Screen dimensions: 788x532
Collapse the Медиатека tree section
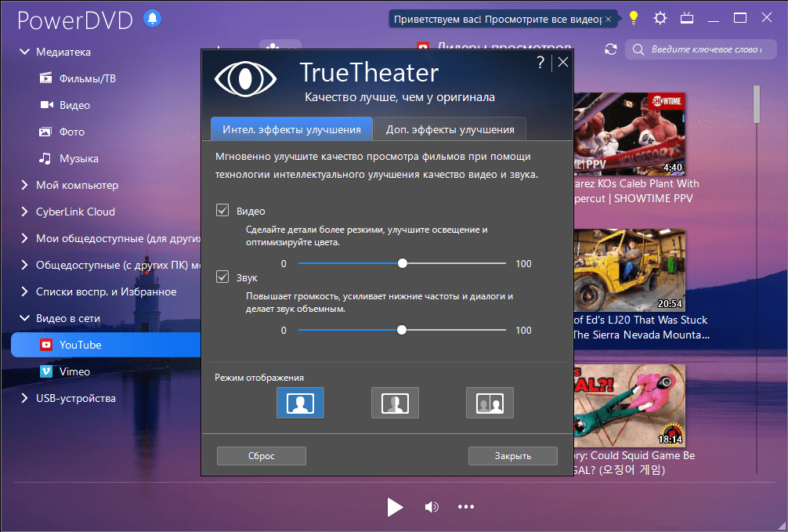coord(23,52)
